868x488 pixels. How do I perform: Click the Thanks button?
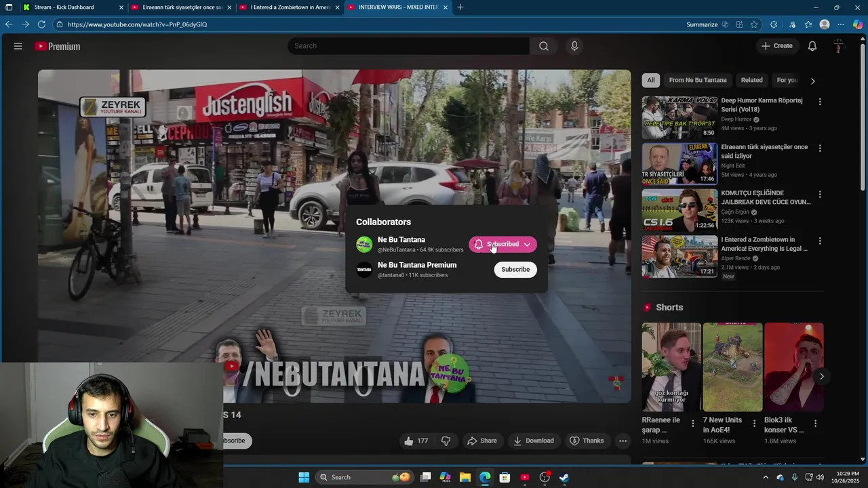point(587,441)
